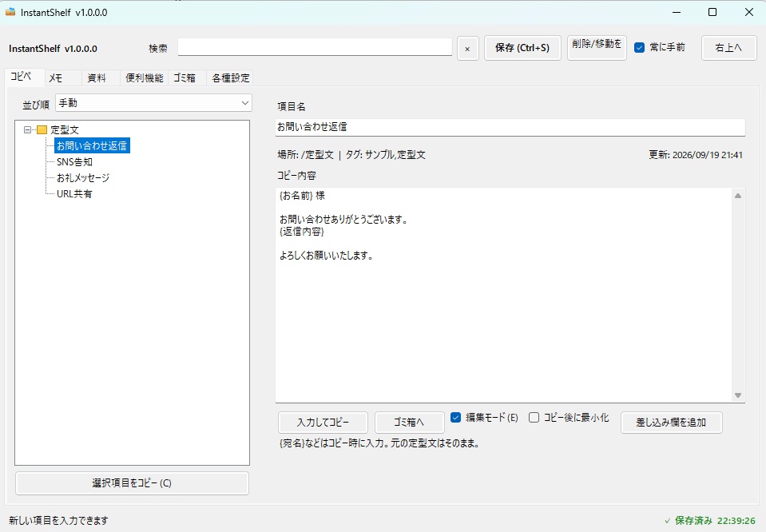Select URL共有 tree item
The image size is (766, 532).
(74, 194)
